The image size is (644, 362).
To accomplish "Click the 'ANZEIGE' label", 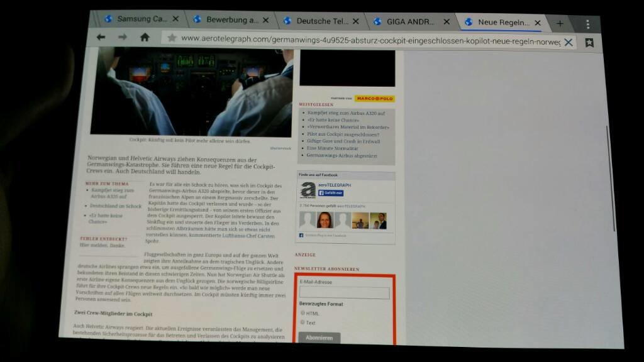I will pyautogui.click(x=305, y=255).
